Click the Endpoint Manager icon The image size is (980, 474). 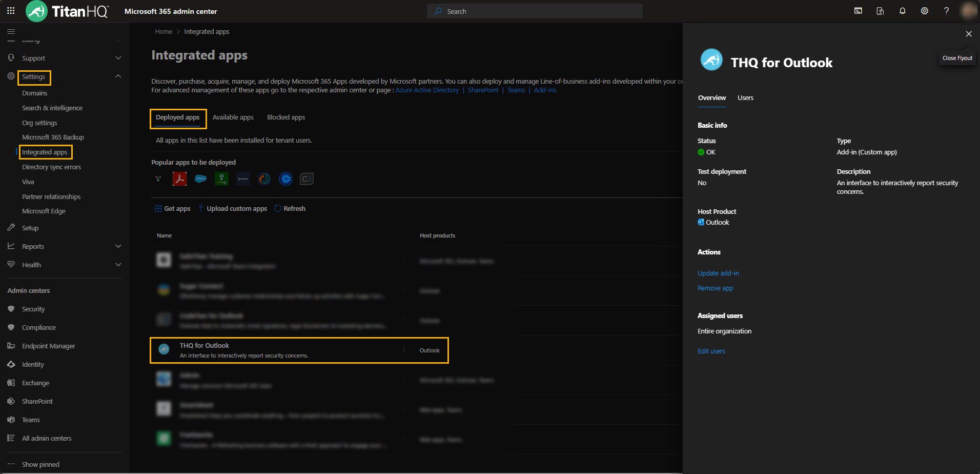click(11, 346)
